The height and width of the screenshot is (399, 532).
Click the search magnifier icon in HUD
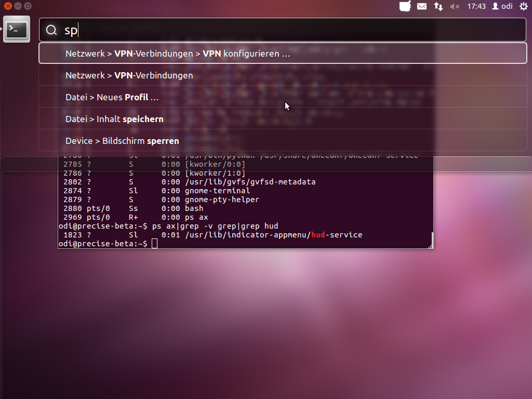tap(51, 30)
